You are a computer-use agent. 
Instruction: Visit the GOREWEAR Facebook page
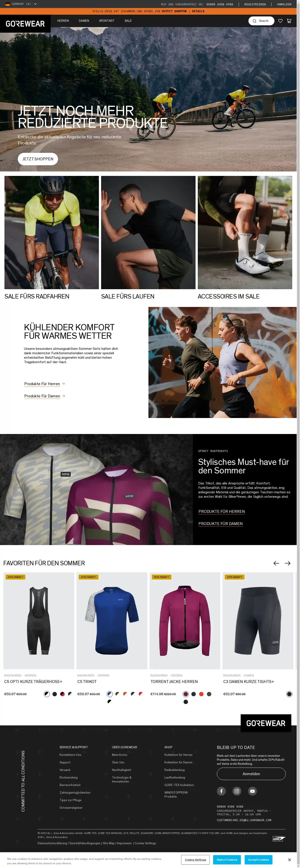pyautogui.click(x=222, y=791)
